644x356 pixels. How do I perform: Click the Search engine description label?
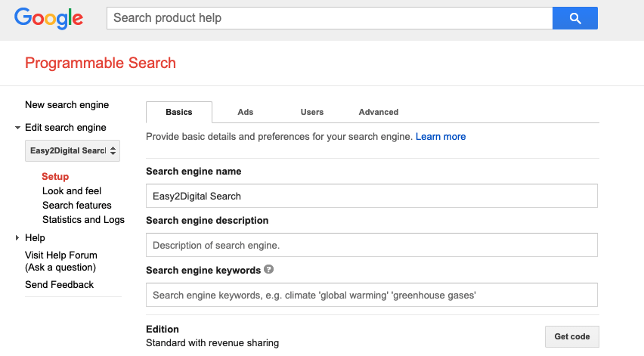(x=207, y=221)
